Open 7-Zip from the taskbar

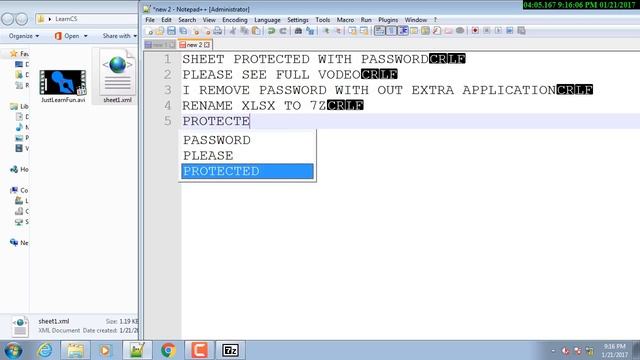(x=231, y=350)
